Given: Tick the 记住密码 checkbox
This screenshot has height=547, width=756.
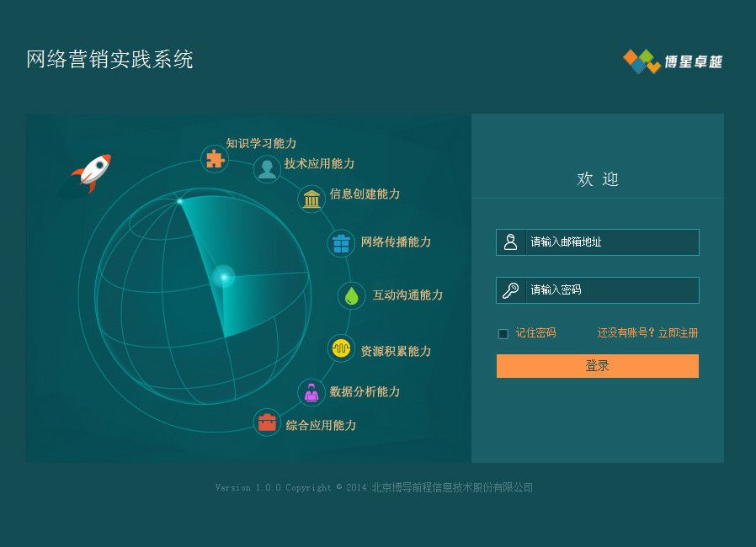Looking at the screenshot, I should pyautogui.click(x=503, y=333).
